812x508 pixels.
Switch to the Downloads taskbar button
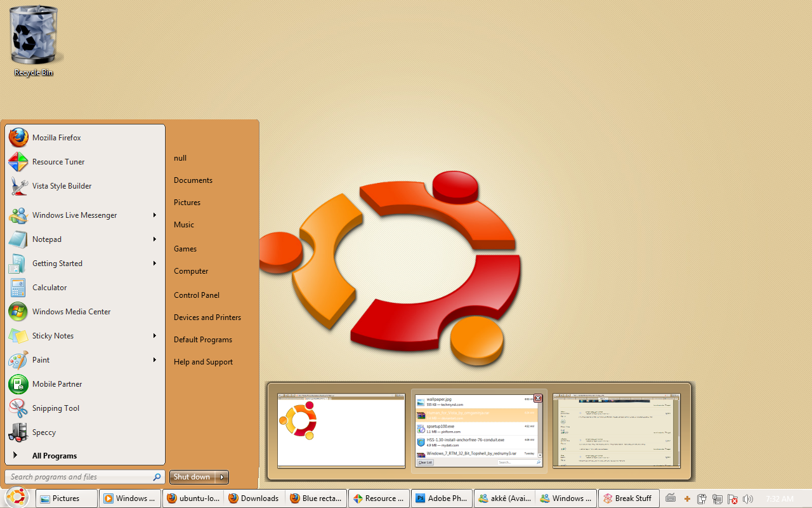pos(254,498)
